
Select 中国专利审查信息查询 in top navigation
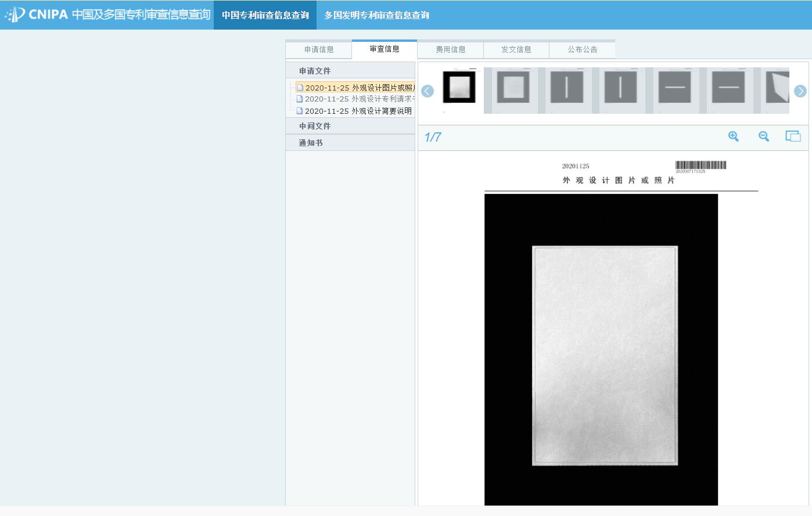pyautogui.click(x=265, y=15)
